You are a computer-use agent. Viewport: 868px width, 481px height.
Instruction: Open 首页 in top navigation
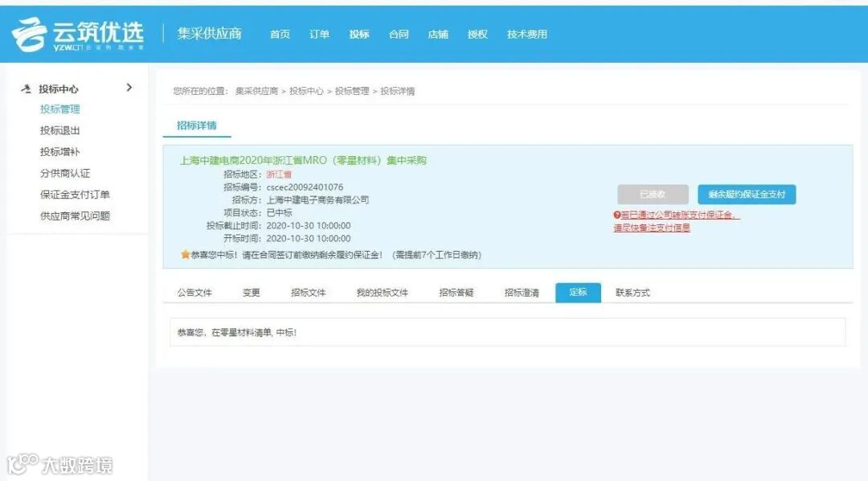coord(280,35)
